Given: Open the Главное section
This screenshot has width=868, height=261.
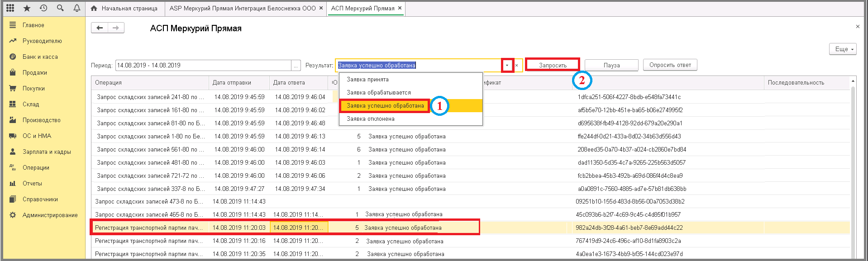Looking at the screenshot, I should (33, 25).
